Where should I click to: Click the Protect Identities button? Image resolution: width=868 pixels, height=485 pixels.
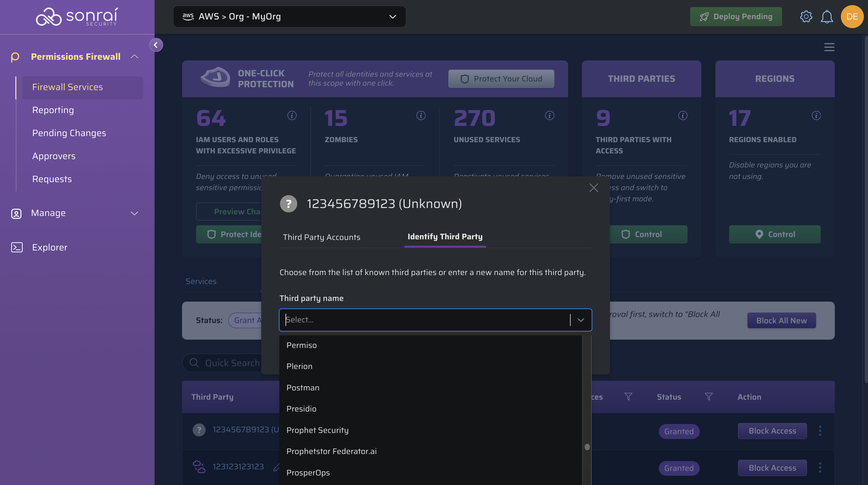(x=229, y=234)
